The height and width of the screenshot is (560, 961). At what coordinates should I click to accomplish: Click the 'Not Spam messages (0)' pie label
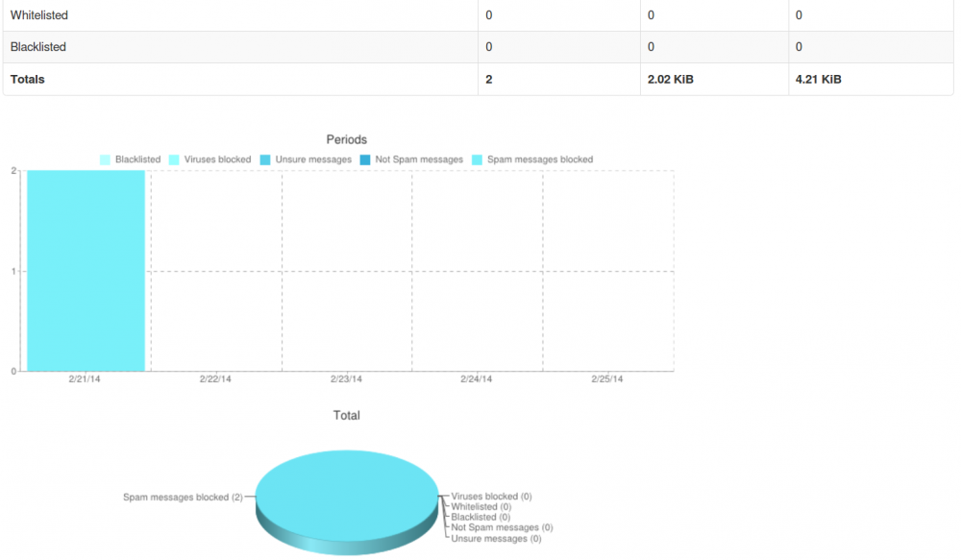(x=502, y=528)
